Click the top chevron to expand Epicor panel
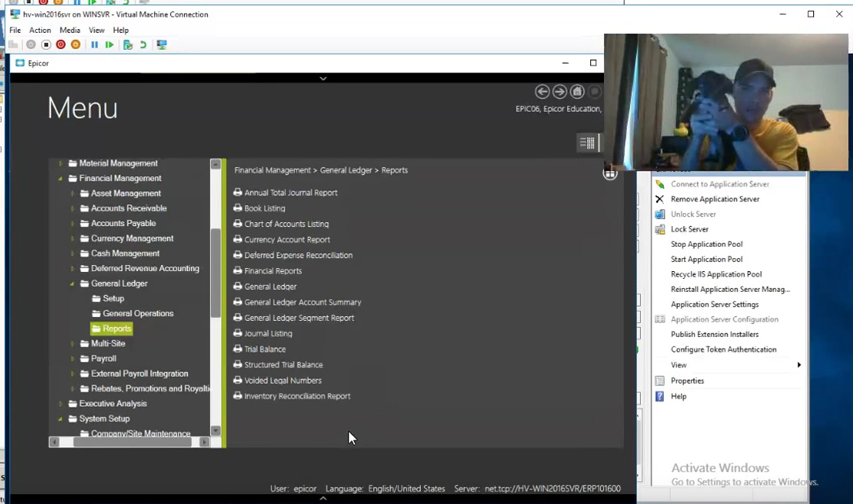 coord(323,78)
